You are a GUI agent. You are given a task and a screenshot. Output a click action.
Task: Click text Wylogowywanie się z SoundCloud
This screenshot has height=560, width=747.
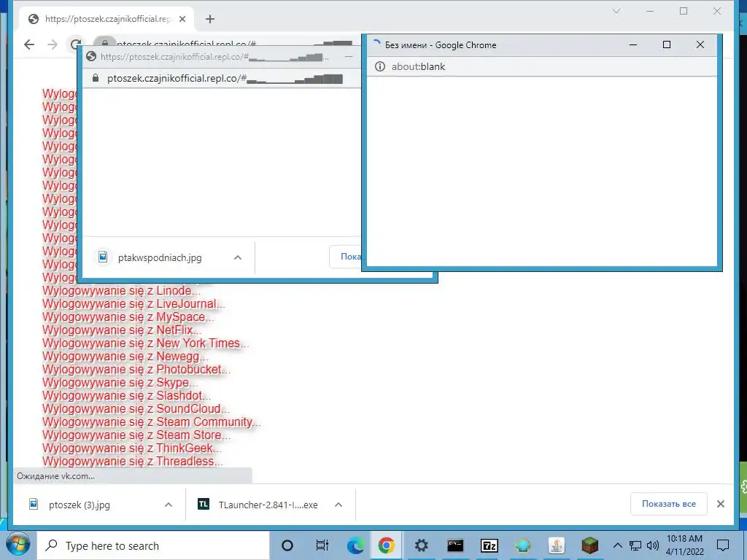pos(136,408)
